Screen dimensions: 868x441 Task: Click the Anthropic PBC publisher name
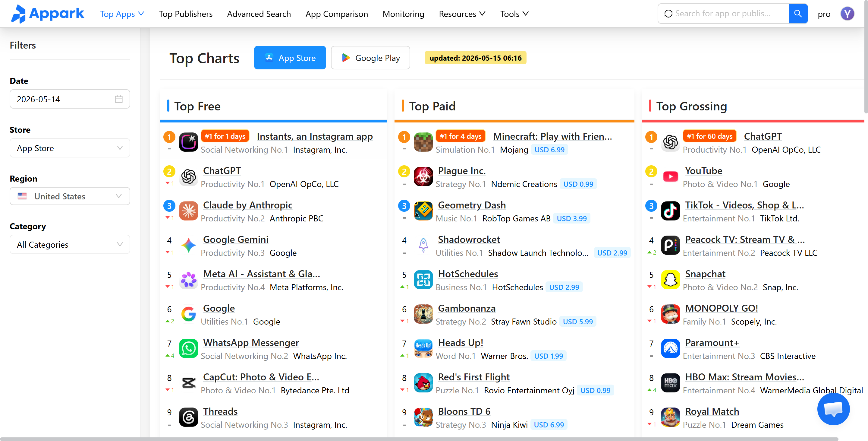[x=296, y=218]
